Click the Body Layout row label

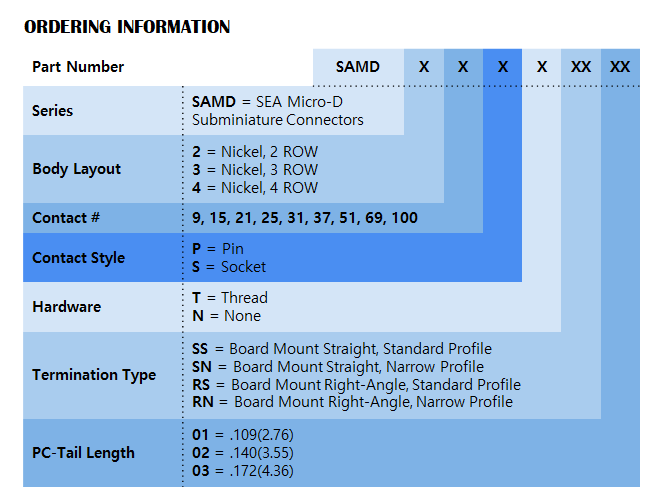coord(76,169)
